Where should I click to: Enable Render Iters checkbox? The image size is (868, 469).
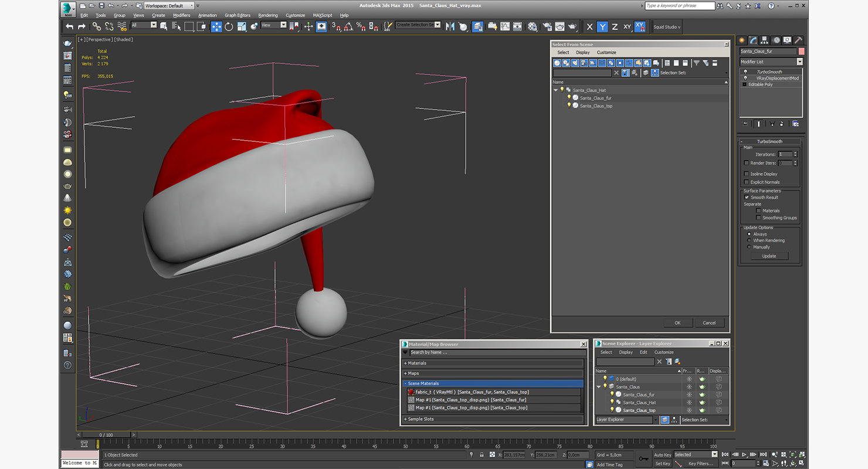pos(746,163)
